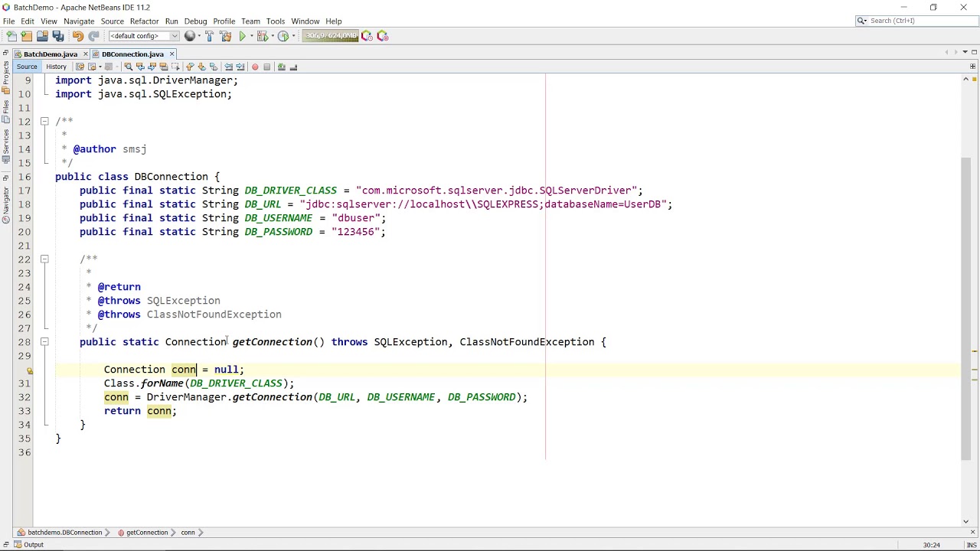Open the dropdown arrow next to Run
980x551 pixels.
coord(251,36)
